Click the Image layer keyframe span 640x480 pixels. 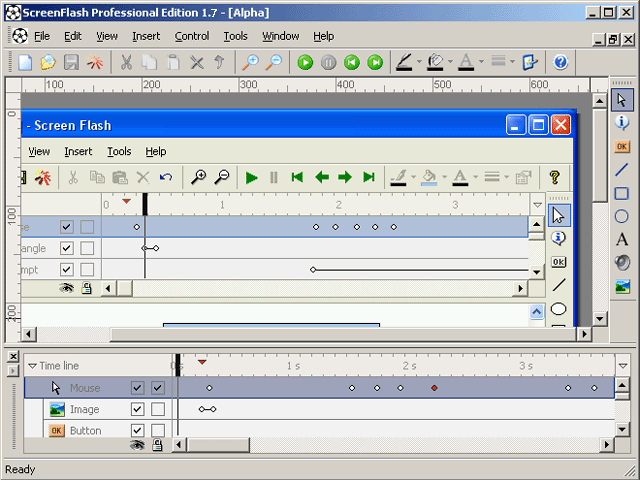(207, 409)
